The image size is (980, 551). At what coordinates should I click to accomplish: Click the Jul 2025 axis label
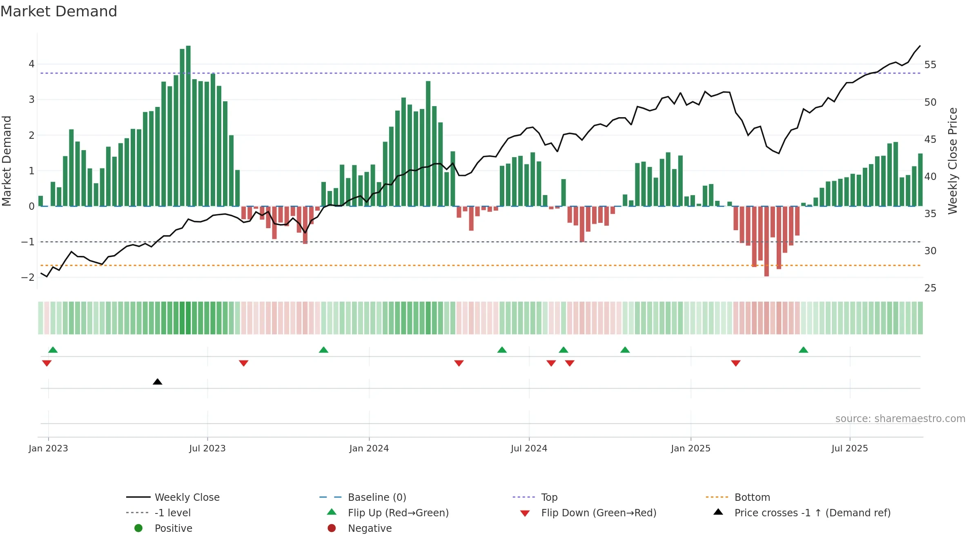pos(850,448)
